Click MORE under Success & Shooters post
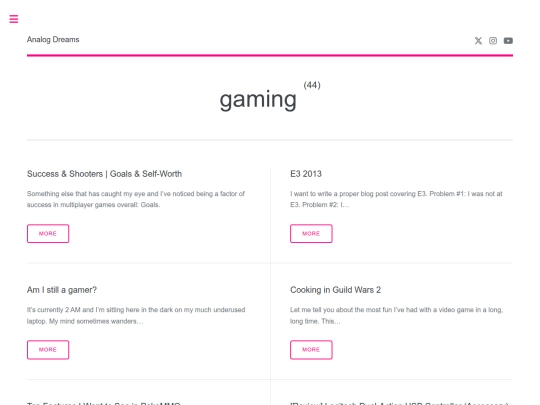This screenshot has height=405, width=540. coord(48,233)
